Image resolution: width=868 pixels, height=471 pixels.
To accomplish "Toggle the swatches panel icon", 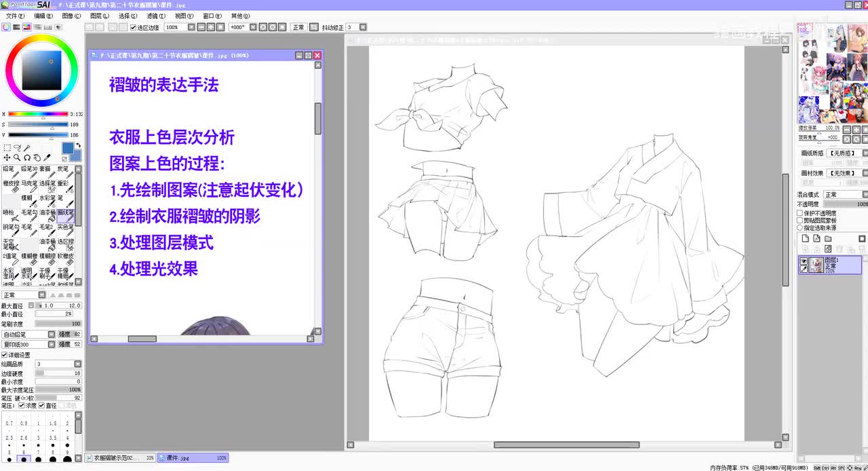I will (47, 27).
